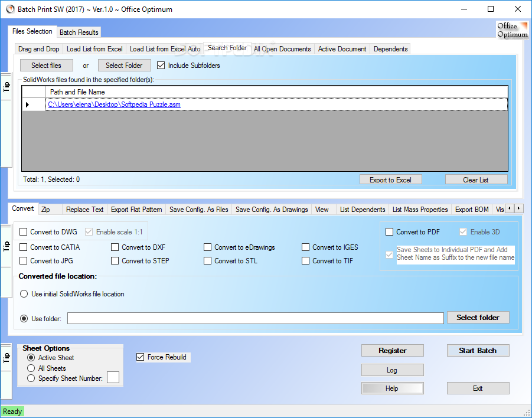Choose Active Sheet option

click(31, 358)
